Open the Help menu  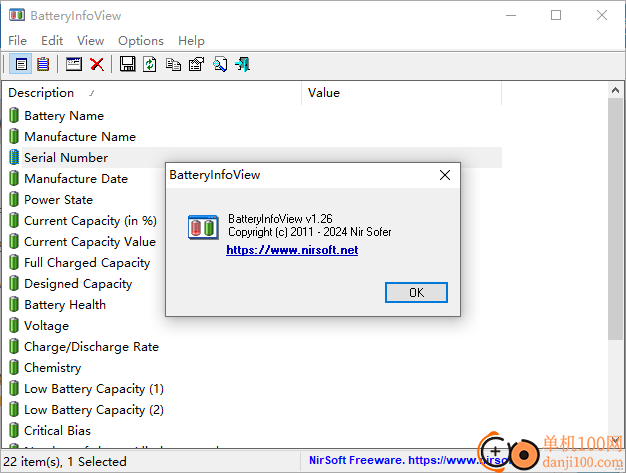tap(191, 41)
